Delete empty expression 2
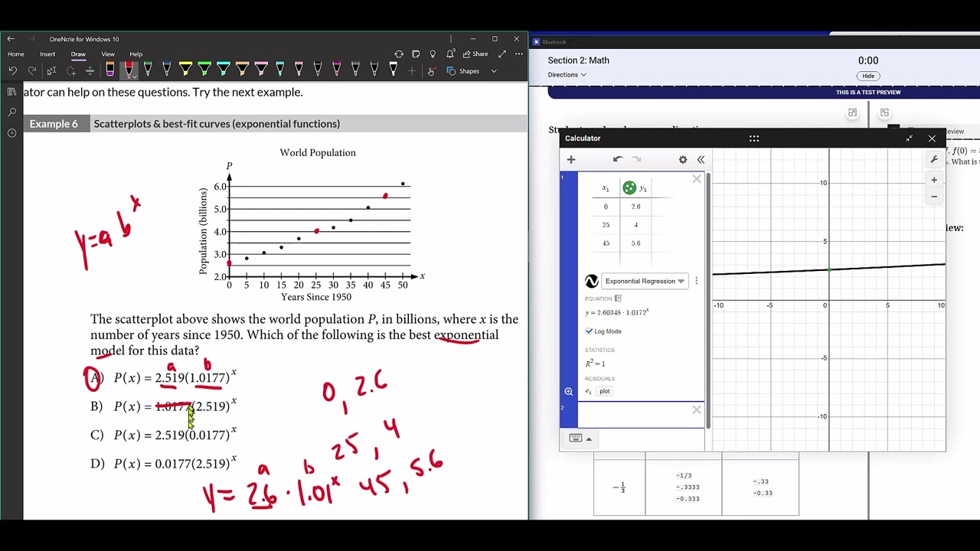The width and height of the screenshot is (980, 551). pos(697,410)
